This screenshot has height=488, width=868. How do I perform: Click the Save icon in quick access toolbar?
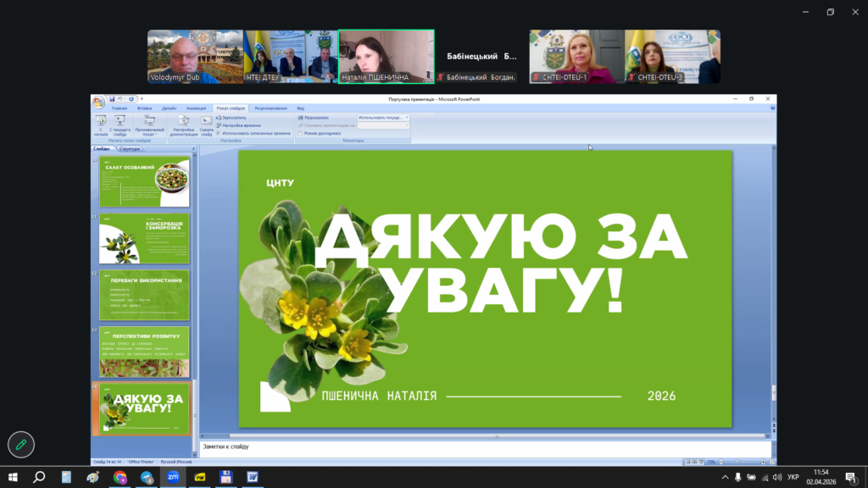pos(110,99)
